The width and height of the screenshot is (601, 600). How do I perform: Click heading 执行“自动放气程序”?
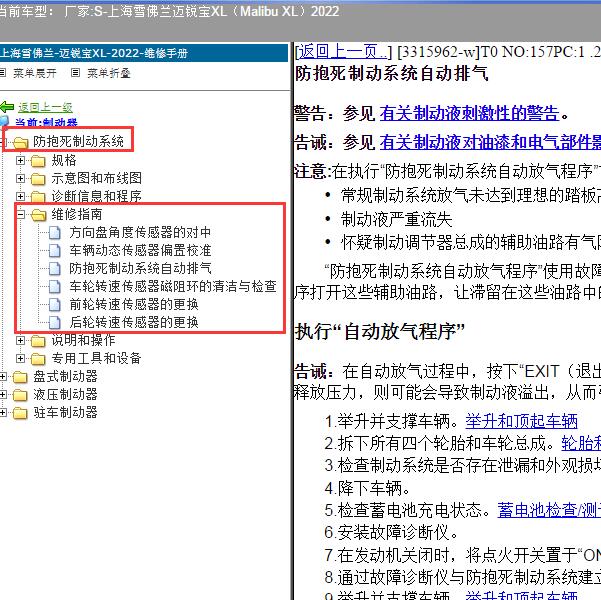pos(379,331)
